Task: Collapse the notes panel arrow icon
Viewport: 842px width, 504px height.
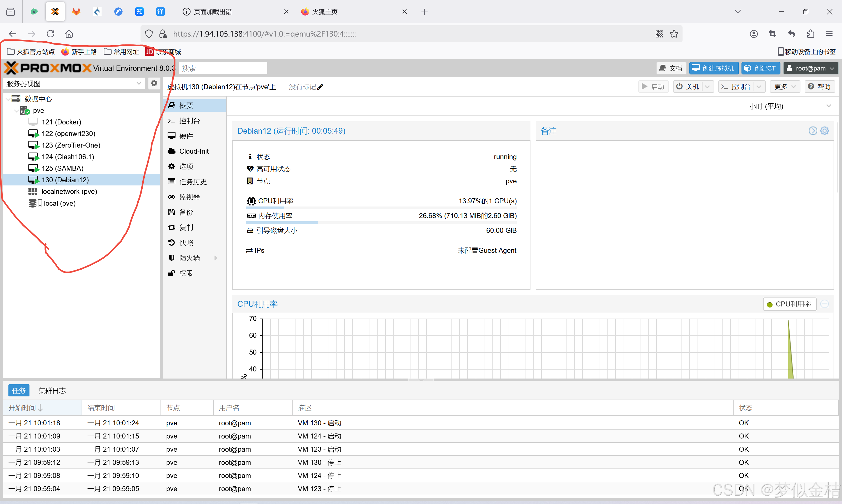Action: click(813, 131)
